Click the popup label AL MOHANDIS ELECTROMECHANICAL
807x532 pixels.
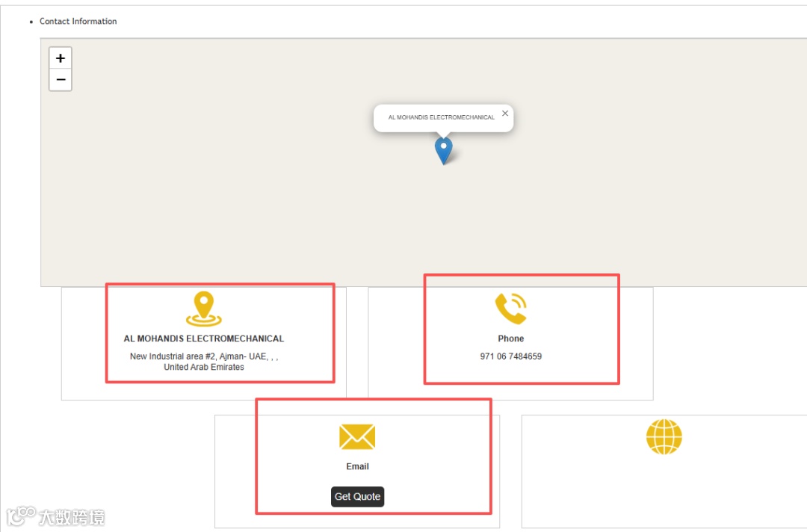441,117
